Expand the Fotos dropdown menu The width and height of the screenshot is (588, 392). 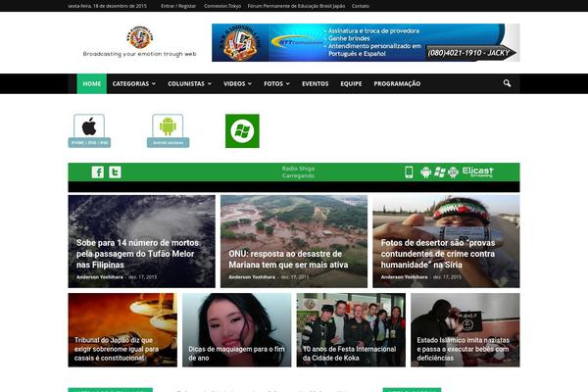point(276,83)
